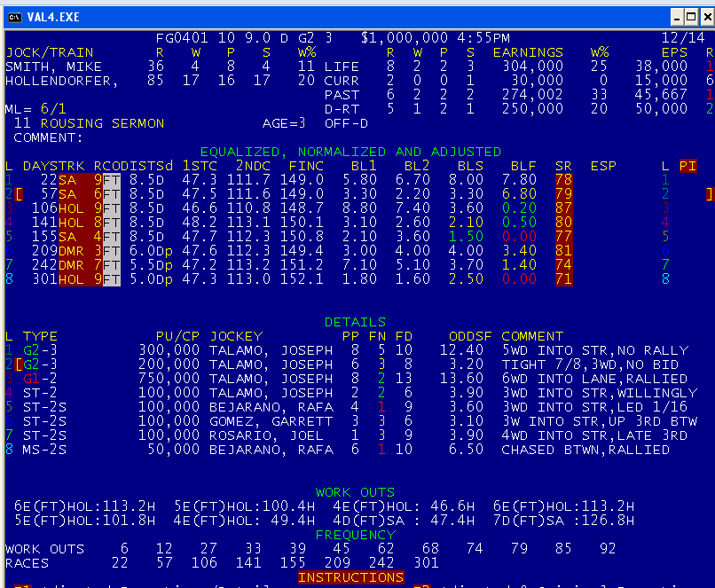The height and width of the screenshot is (588, 715).
Task: Click workout 7D(FT)SA :126.8H
Action: coord(563,521)
